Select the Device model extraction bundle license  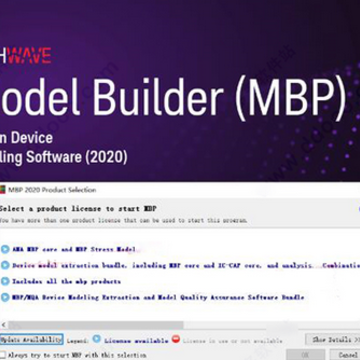(x=186, y=266)
